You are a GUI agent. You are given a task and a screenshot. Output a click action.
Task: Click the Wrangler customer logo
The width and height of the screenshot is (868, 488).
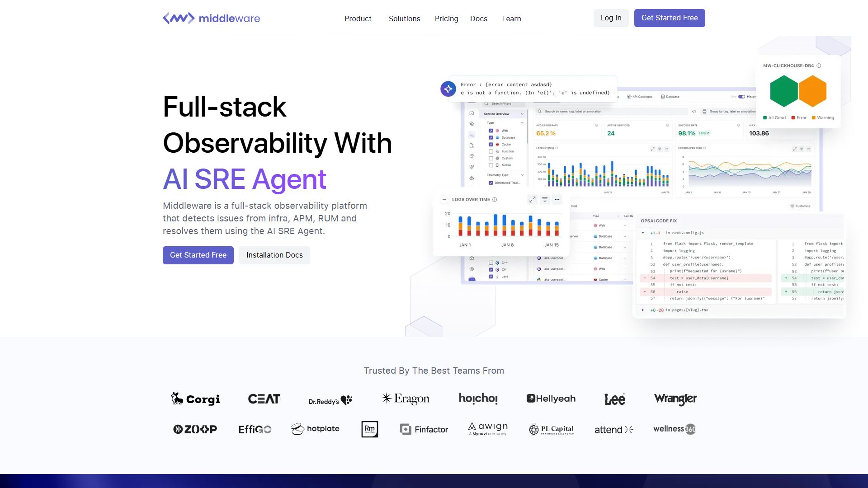[x=675, y=399]
